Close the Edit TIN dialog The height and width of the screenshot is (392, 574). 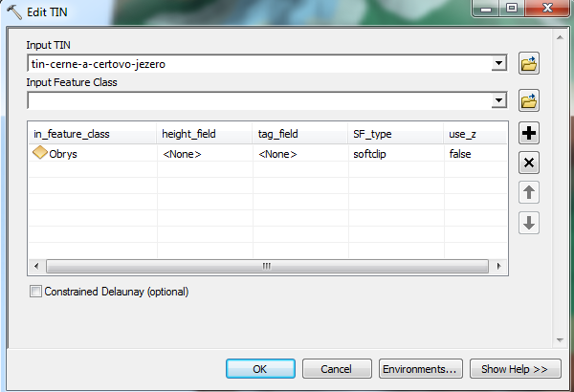point(547,8)
